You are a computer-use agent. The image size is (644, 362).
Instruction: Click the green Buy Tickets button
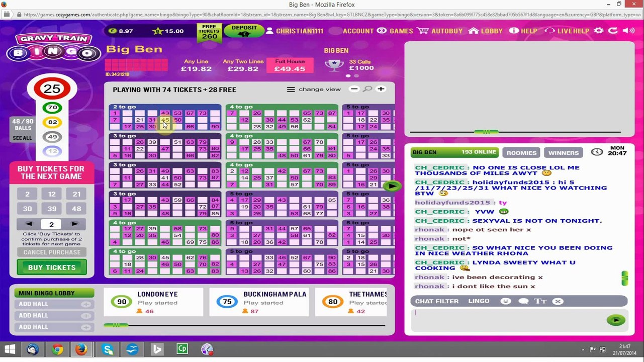[x=52, y=267]
